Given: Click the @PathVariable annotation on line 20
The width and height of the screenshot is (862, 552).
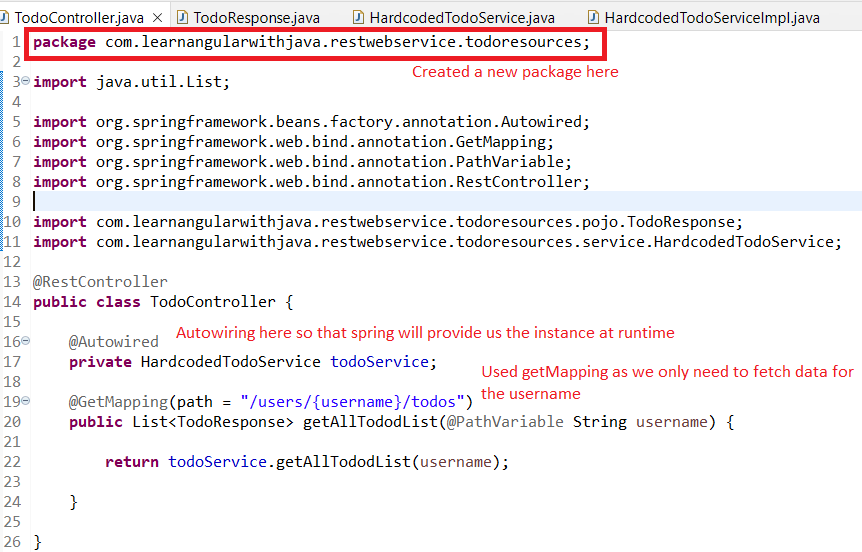Looking at the screenshot, I should pyautogui.click(x=505, y=422).
